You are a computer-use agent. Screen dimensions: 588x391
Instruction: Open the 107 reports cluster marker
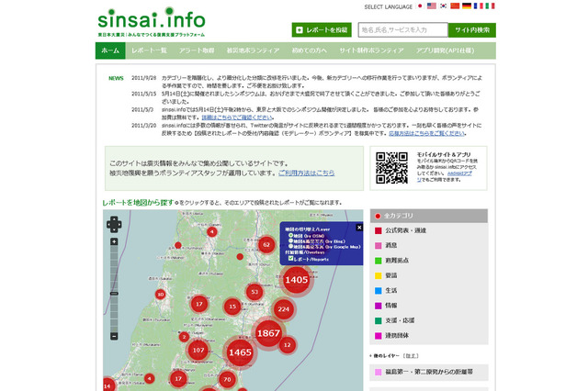[x=198, y=351]
